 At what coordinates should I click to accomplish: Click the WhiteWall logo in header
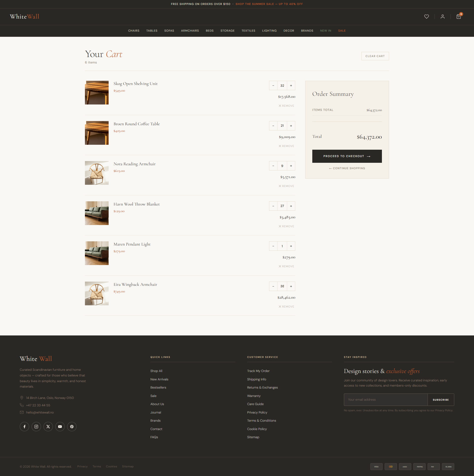click(24, 17)
